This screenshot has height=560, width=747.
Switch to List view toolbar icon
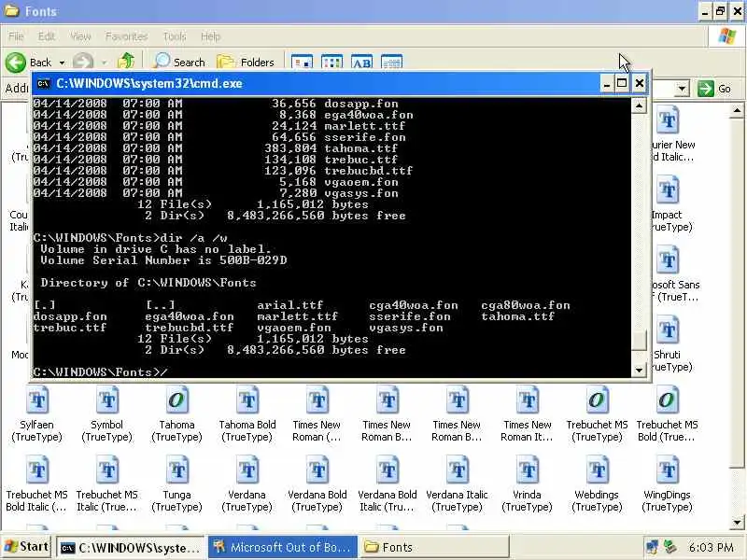[x=331, y=62]
